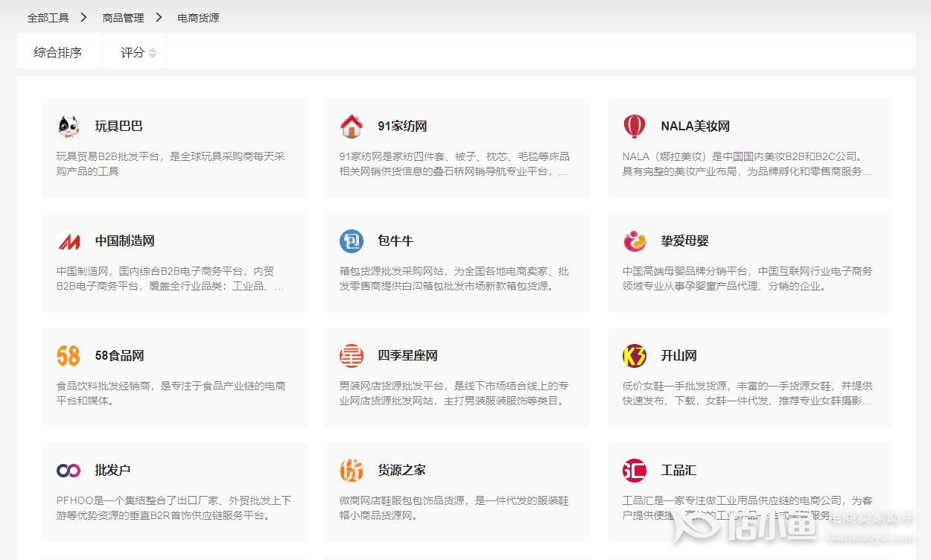This screenshot has width=931, height=560.
Task: Click the 四季星座网 star logo icon
Action: click(x=350, y=356)
